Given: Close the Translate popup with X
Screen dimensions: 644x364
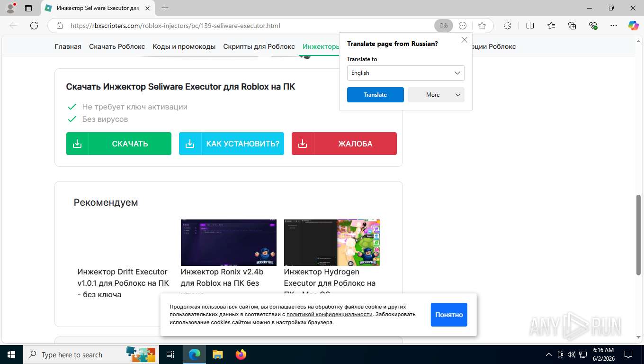Looking at the screenshot, I should (465, 40).
